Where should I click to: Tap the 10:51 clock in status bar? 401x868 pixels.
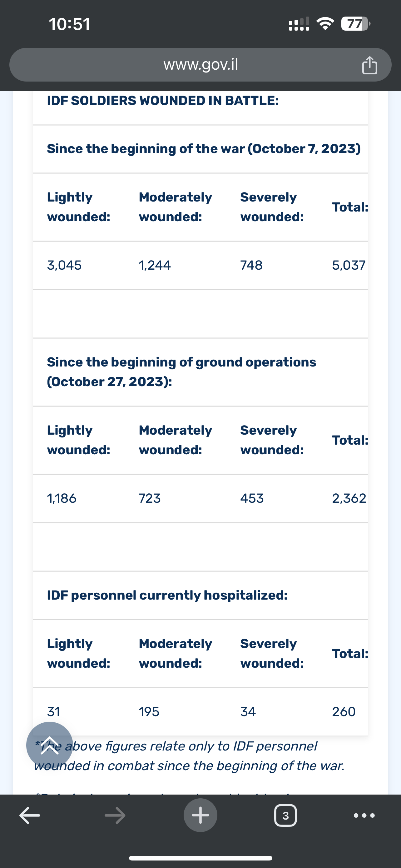point(69,24)
